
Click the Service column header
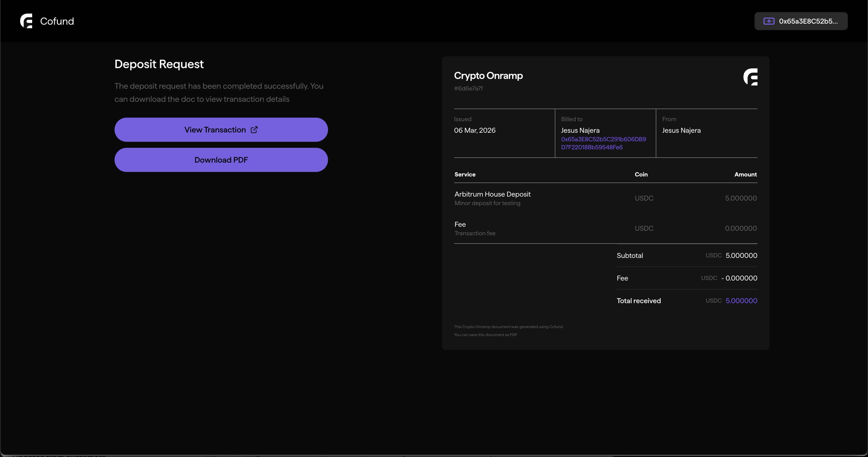pos(465,174)
